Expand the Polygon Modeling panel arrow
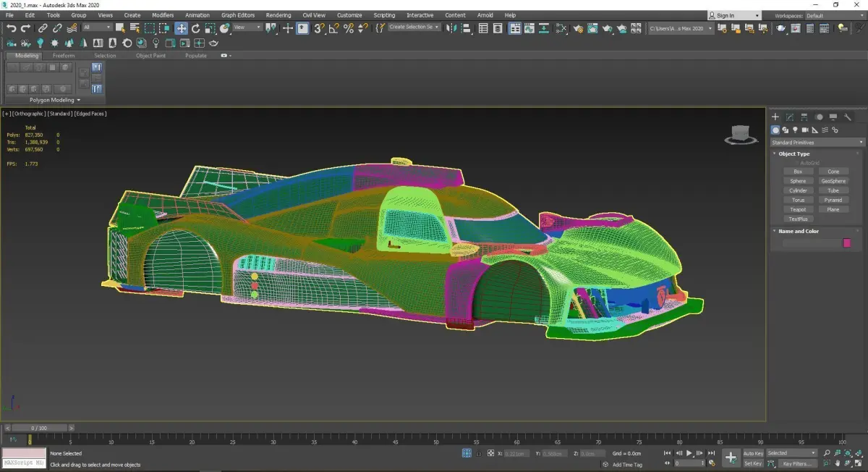 [78, 100]
